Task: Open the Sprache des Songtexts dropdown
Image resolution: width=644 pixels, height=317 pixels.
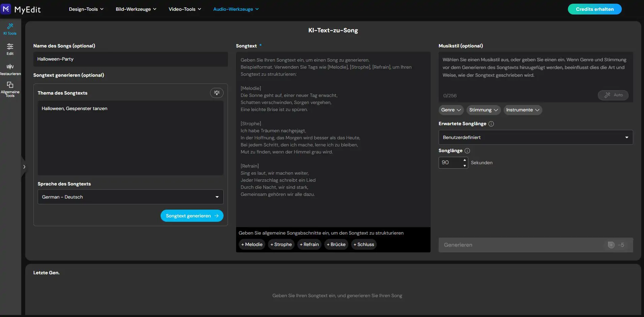Action: 130,197
